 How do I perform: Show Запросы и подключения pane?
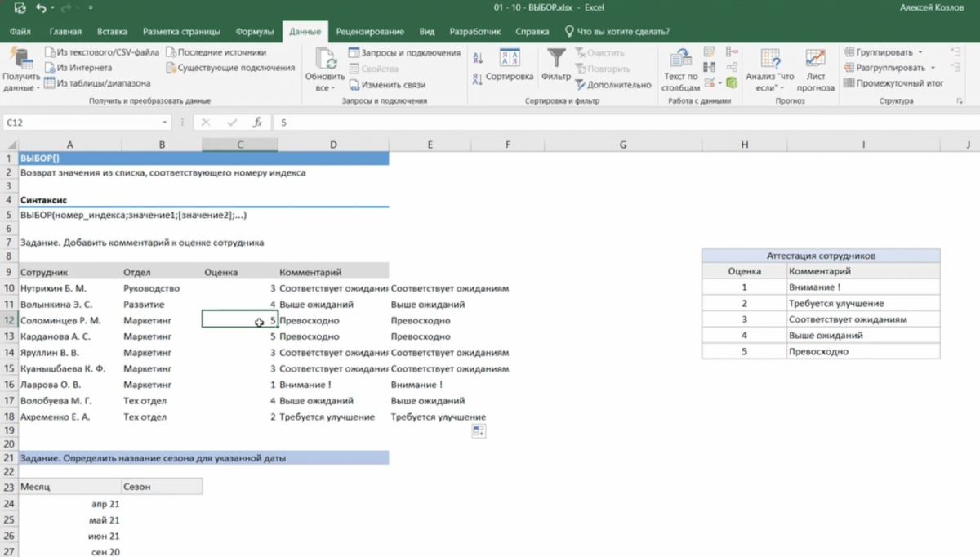(x=404, y=53)
